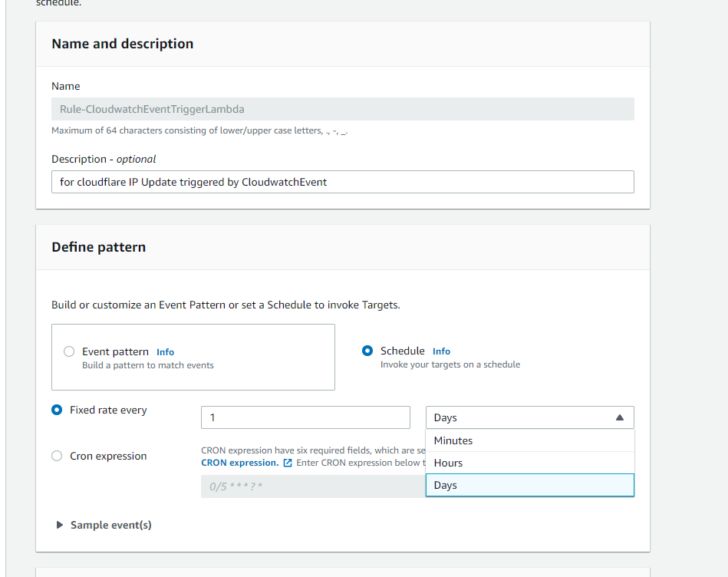This screenshot has height=577, width=728.
Task: Select the Schedule radio button
Action: click(367, 351)
